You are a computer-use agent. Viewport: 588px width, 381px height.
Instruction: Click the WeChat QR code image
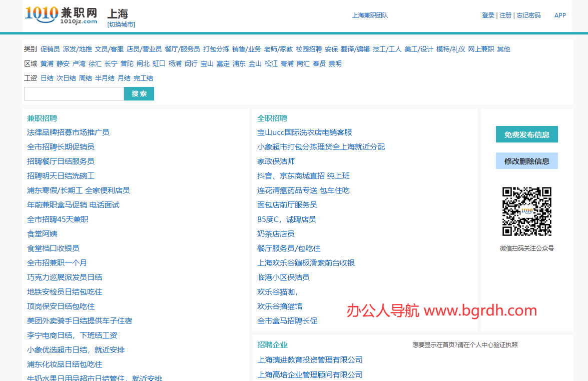tap(526, 211)
